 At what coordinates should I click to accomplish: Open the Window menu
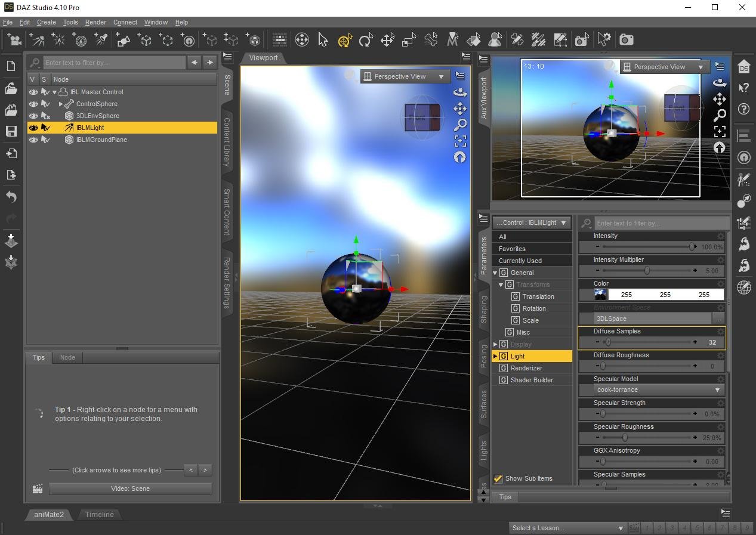pyautogui.click(x=156, y=22)
